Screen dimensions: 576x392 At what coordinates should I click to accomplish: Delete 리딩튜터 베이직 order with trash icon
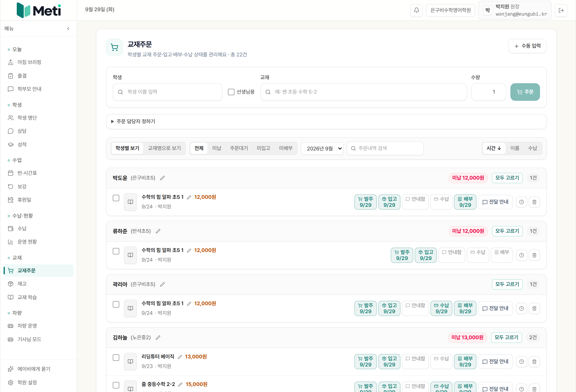coord(534,362)
